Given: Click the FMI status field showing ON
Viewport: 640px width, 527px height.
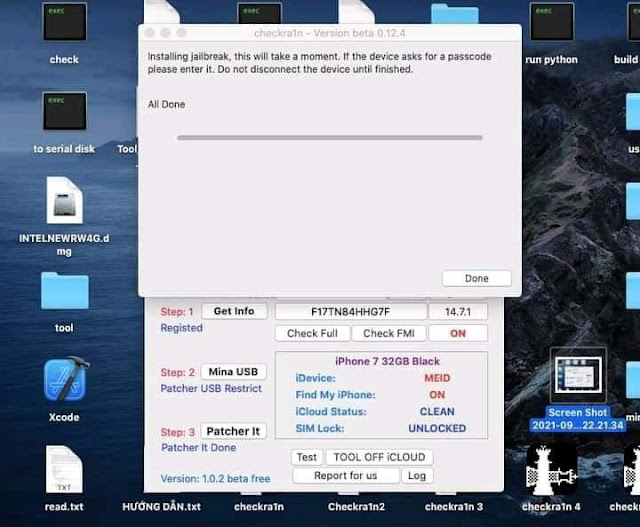Looking at the screenshot, I should (x=458, y=333).
